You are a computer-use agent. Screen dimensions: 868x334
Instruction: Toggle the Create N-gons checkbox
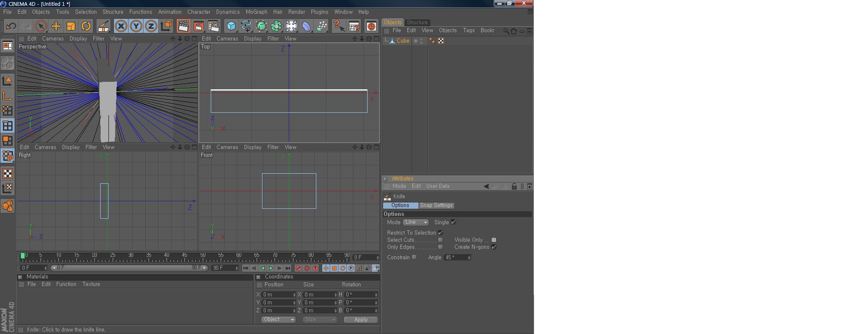[494, 247]
